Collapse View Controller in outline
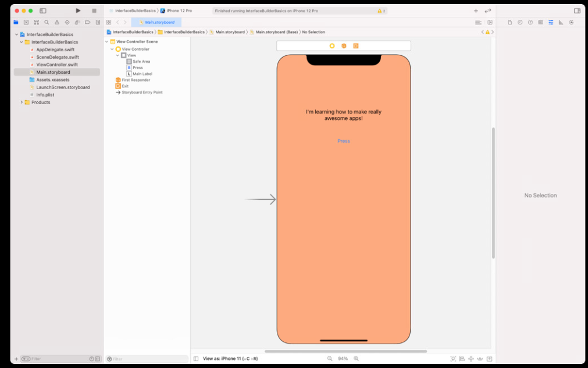Image resolution: width=588 pixels, height=368 pixels. 112,49
